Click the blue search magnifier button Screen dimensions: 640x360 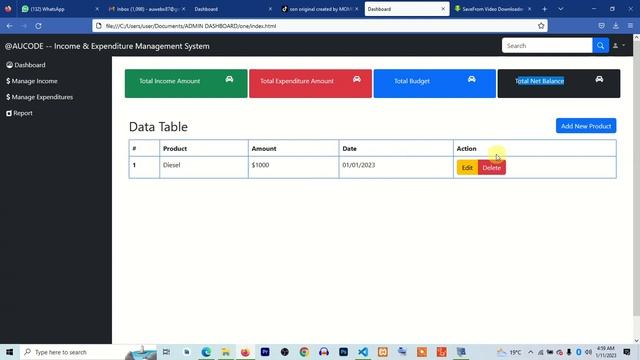(x=600, y=46)
